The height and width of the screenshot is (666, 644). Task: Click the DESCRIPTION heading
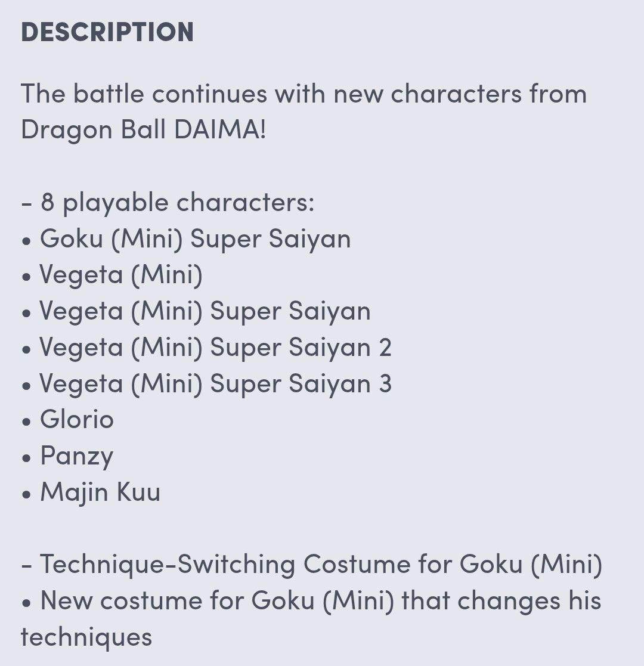[107, 32]
